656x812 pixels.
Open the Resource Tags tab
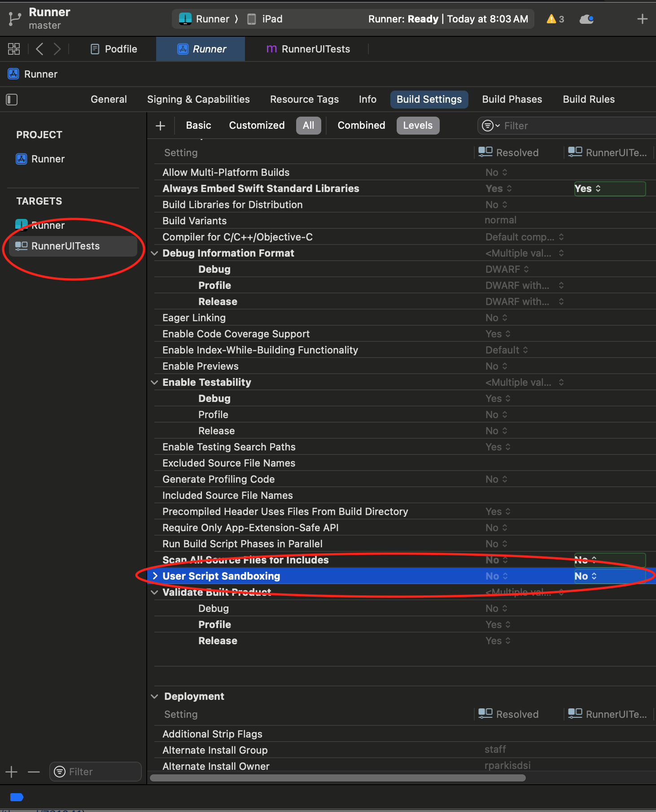pos(304,99)
